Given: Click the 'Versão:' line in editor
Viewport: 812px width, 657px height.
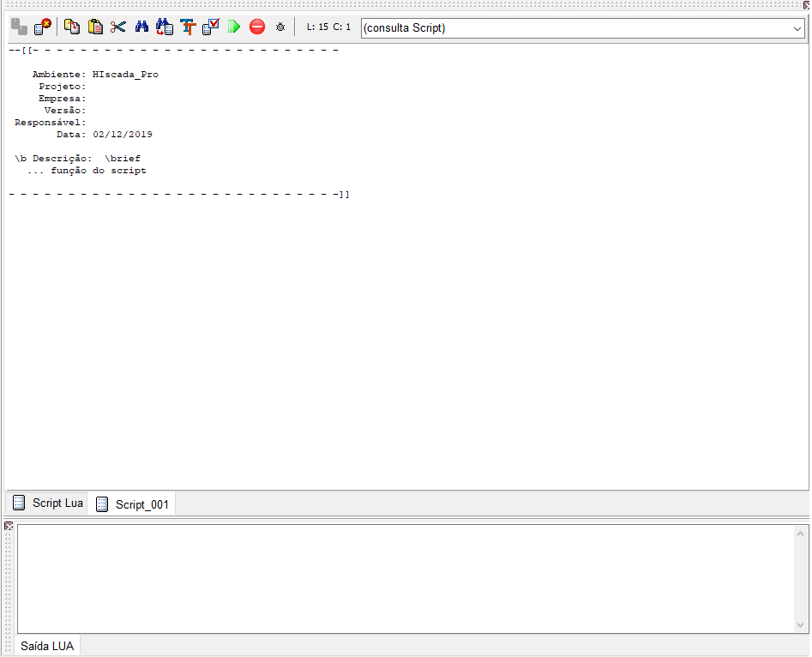Looking at the screenshot, I should [x=65, y=111].
